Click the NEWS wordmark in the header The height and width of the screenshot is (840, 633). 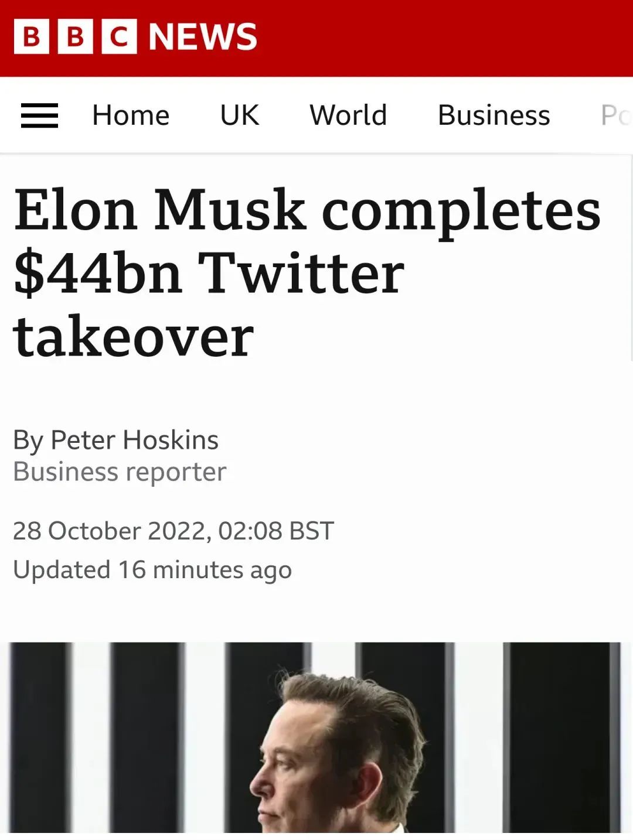click(203, 36)
